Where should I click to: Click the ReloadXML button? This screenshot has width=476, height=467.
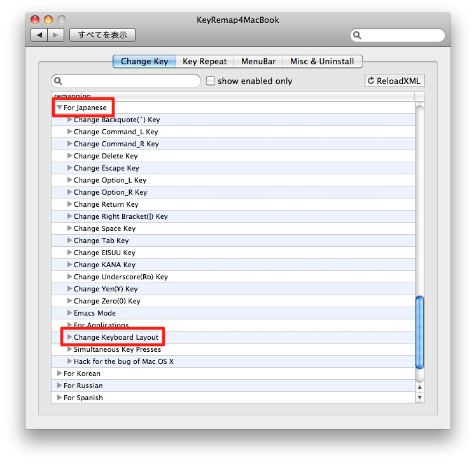pyautogui.click(x=395, y=81)
